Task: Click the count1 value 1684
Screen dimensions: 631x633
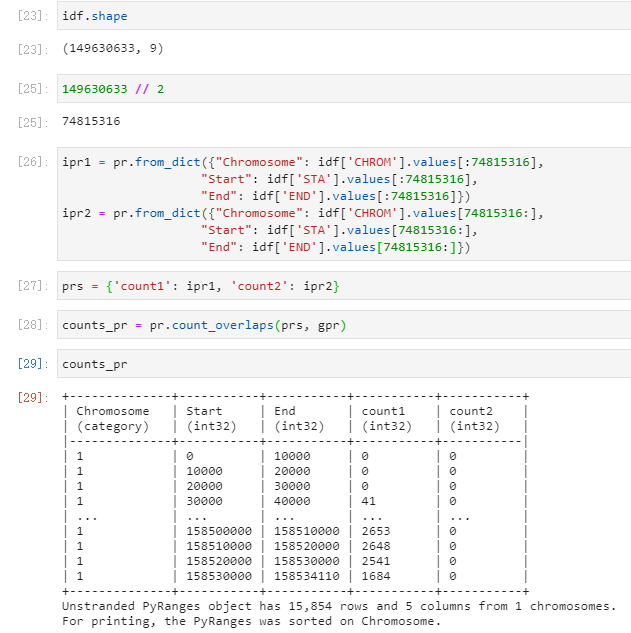Action: click(x=376, y=576)
